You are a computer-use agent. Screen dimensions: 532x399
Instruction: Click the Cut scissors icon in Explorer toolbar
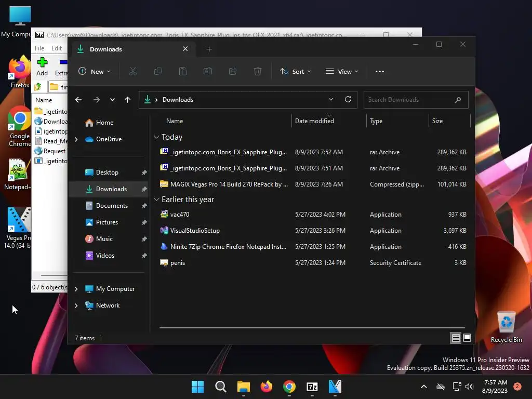tap(132, 71)
